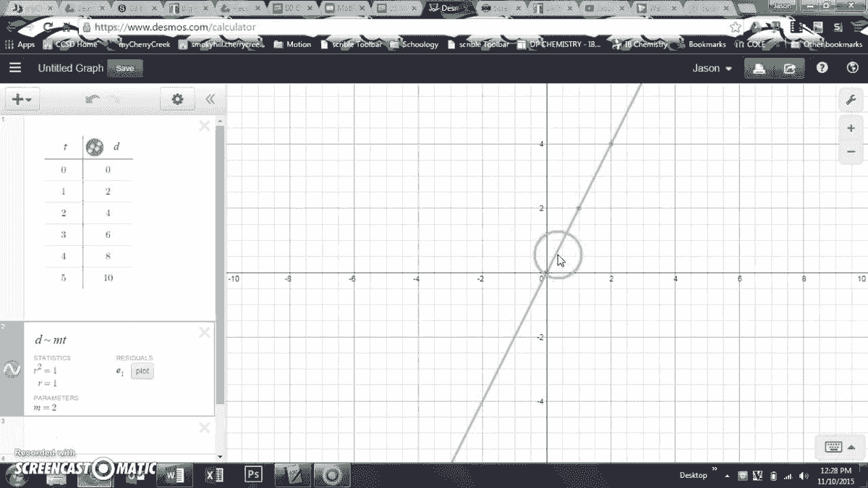Open the add item plus dropdown
The image size is (868, 488).
[x=22, y=100]
